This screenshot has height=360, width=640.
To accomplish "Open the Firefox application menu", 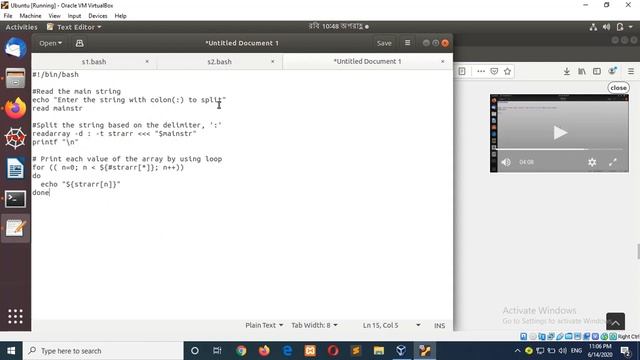I will click(631, 71).
